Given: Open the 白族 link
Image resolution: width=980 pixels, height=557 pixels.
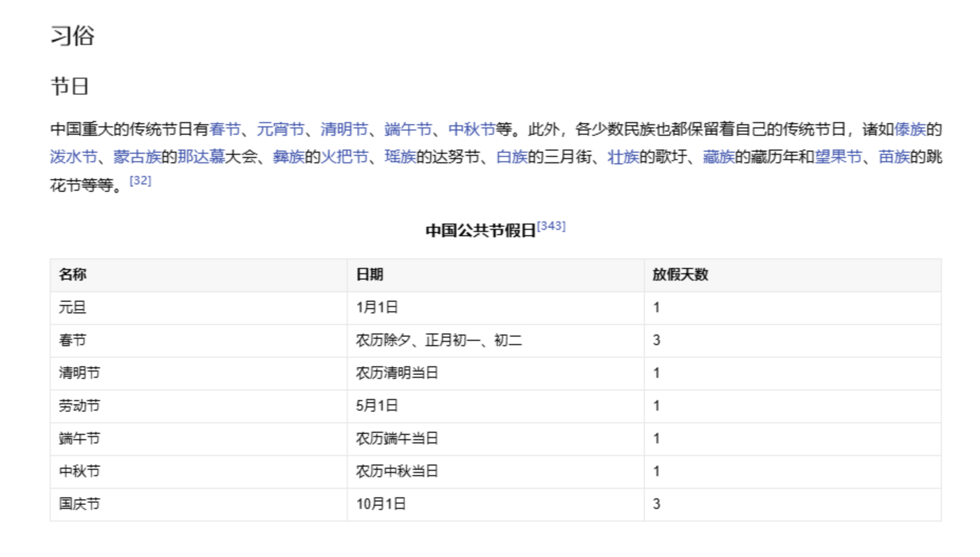Looking at the screenshot, I should [512, 157].
